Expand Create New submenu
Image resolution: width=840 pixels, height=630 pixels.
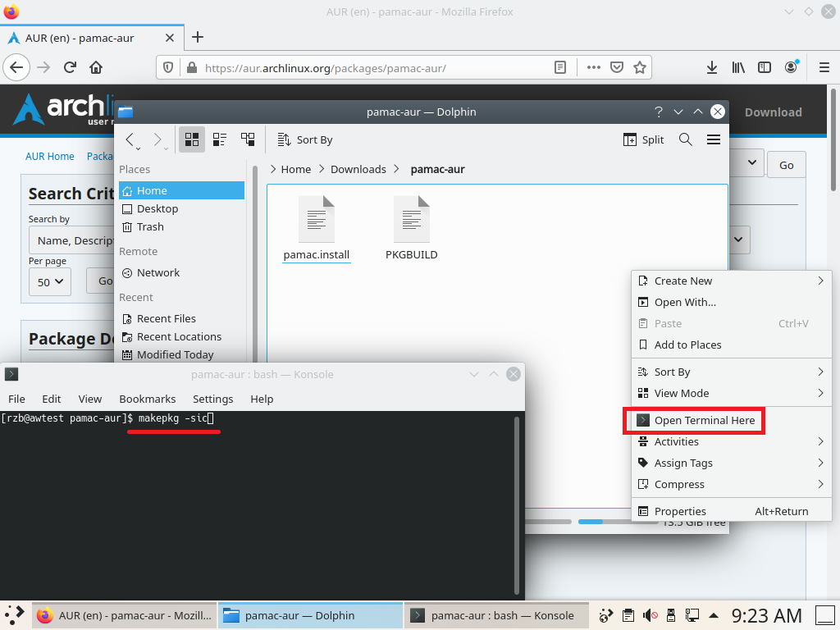[731, 281]
